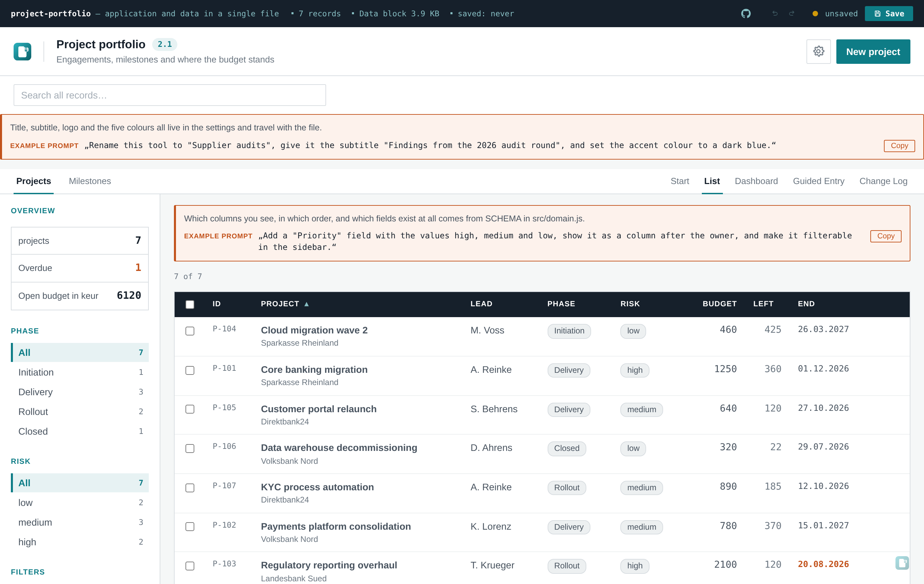Save the file with the Save button

(x=889, y=14)
